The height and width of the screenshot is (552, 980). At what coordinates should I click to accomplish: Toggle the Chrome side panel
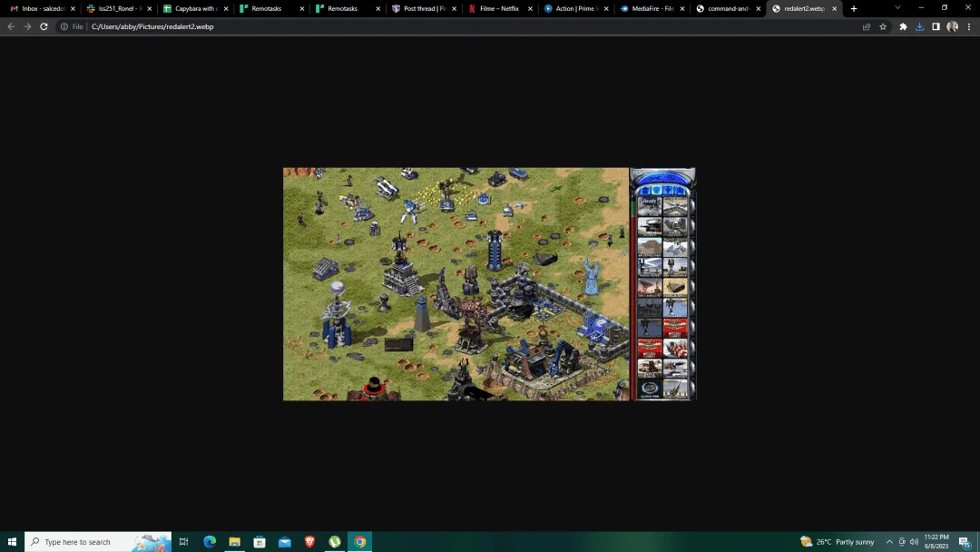(x=936, y=27)
